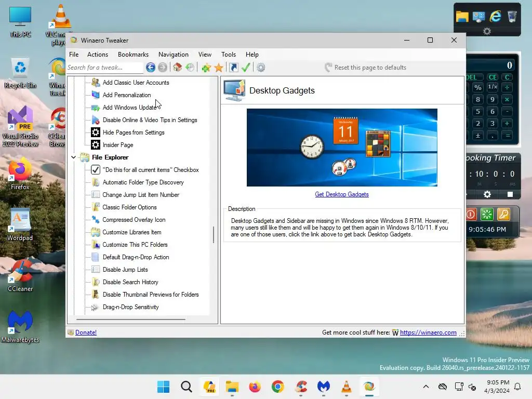Apply changes with the green checkmark icon
The height and width of the screenshot is (399, 532).
246,67
